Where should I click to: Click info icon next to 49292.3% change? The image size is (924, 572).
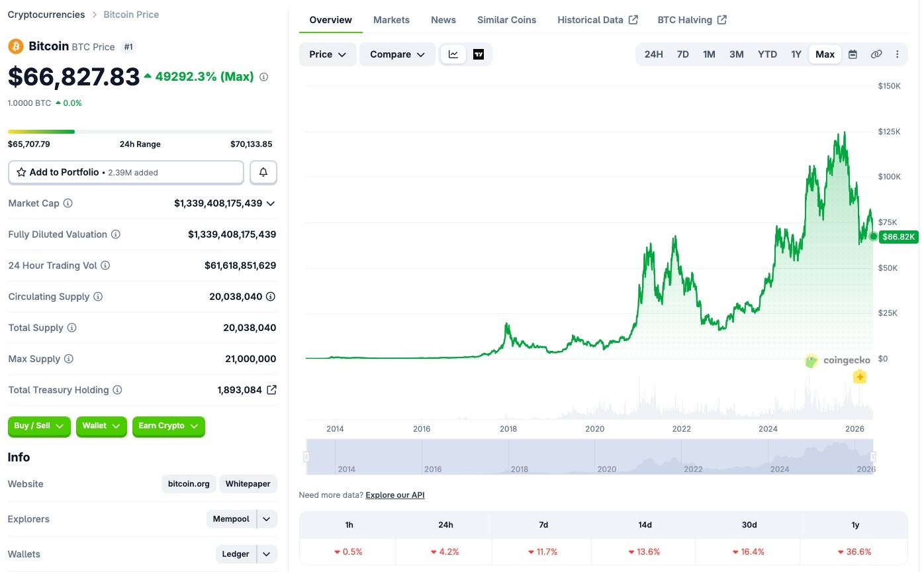coord(263,77)
